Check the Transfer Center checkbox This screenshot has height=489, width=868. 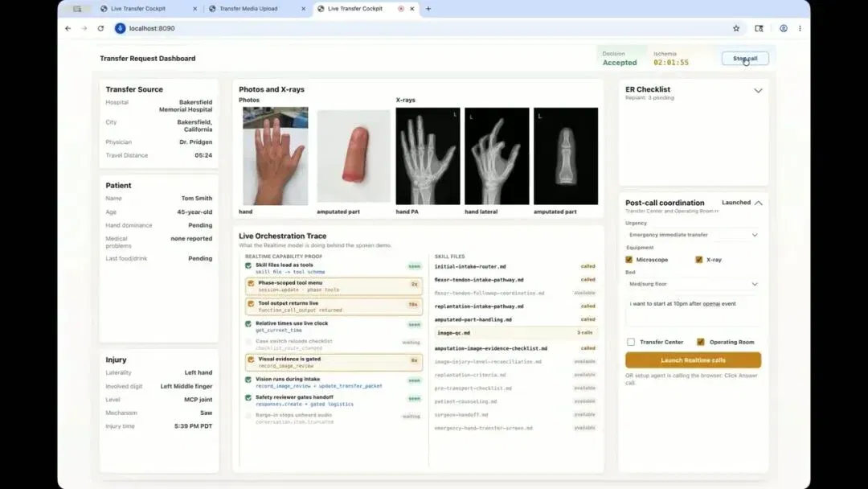point(631,343)
